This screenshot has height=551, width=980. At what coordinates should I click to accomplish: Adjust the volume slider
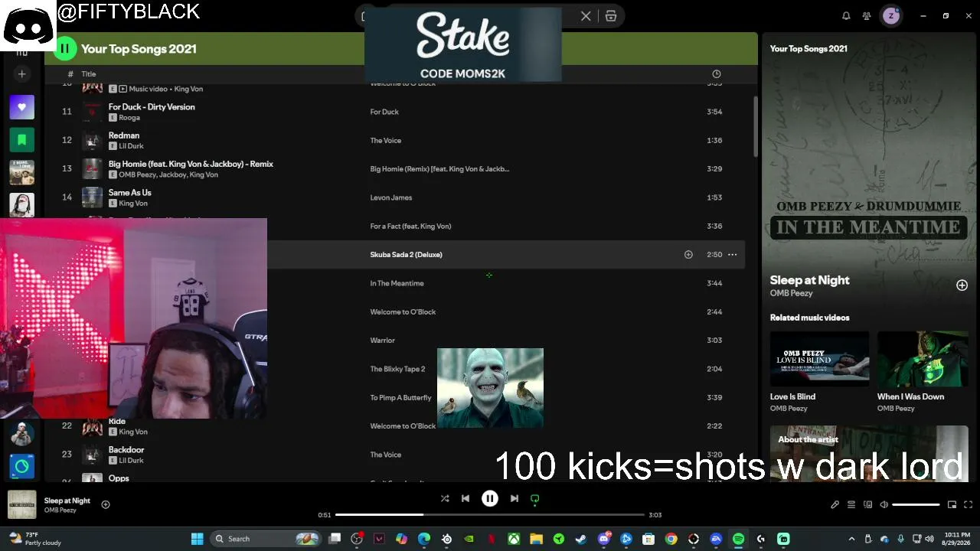(x=916, y=505)
